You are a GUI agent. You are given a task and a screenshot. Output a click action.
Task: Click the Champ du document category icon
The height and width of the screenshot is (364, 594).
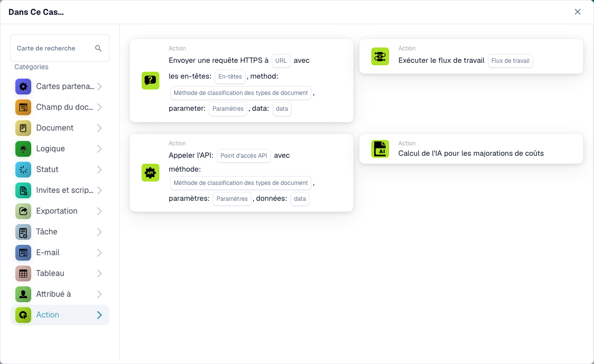[x=23, y=107]
